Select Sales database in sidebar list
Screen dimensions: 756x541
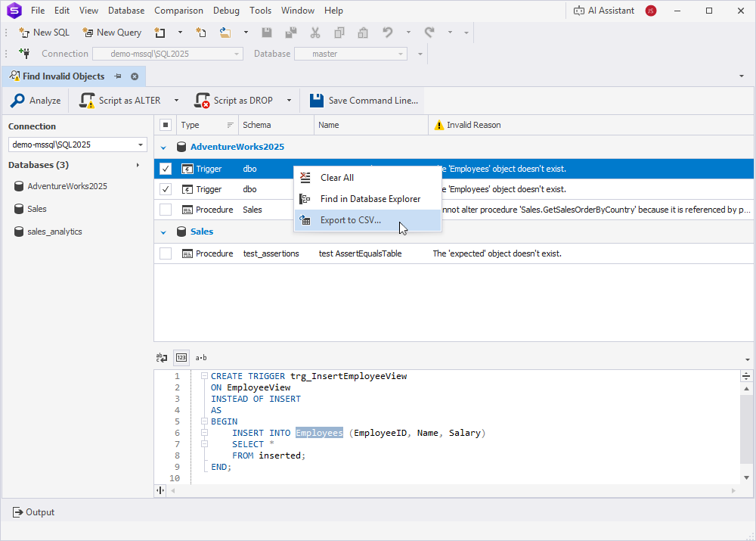[x=36, y=209]
